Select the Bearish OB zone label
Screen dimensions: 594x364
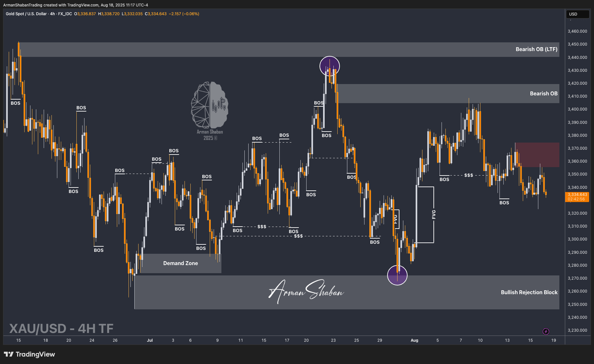click(x=544, y=93)
